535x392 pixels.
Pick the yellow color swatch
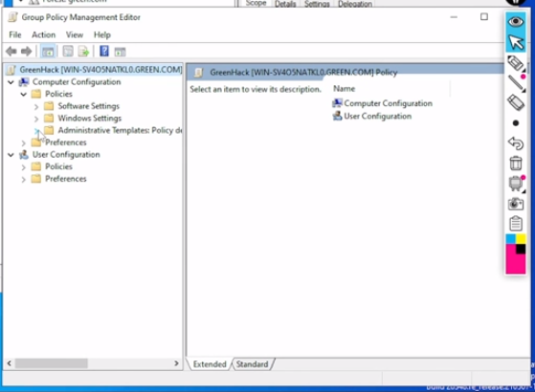pos(521,239)
